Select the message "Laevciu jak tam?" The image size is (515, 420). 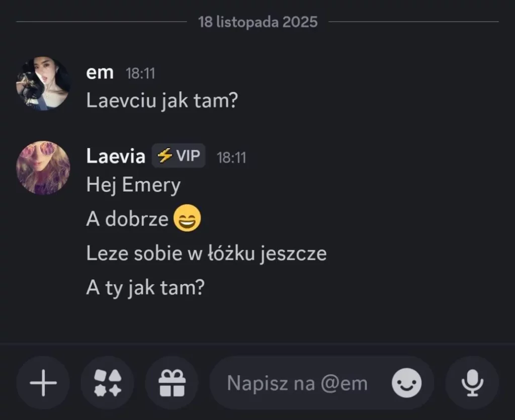[x=161, y=100]
